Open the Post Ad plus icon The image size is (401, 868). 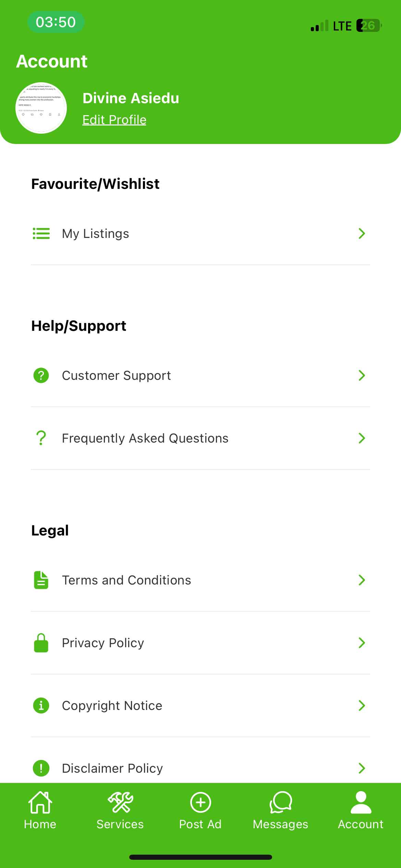click(200, 803)
